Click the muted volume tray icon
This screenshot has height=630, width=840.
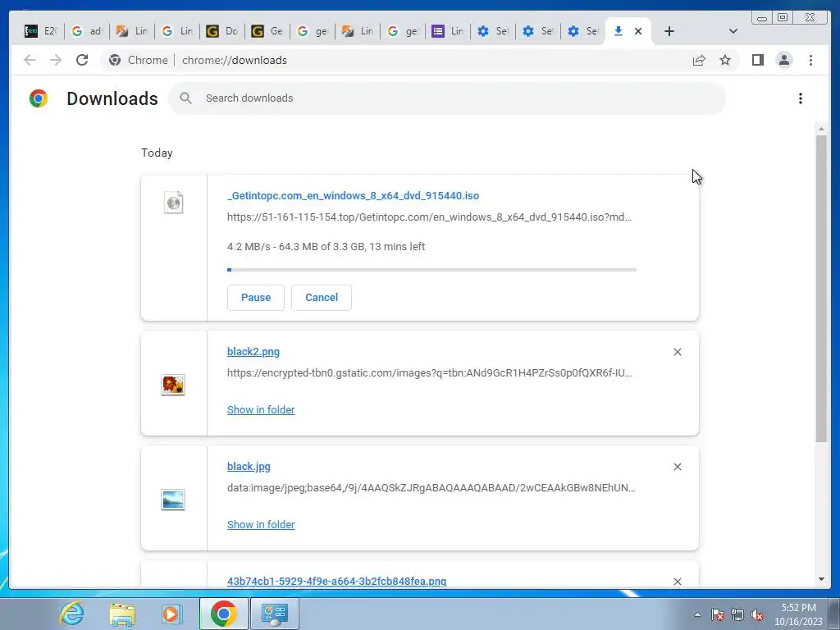pos(757,614)
